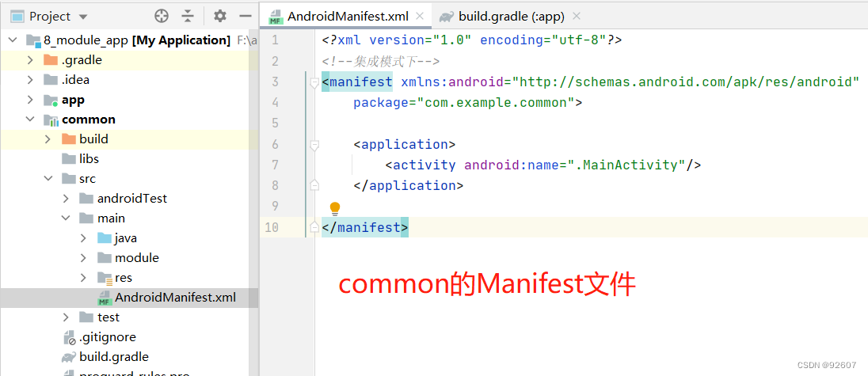Collapse the 8_module_app root node
The image size is (868, 376).
coord(13,40)
